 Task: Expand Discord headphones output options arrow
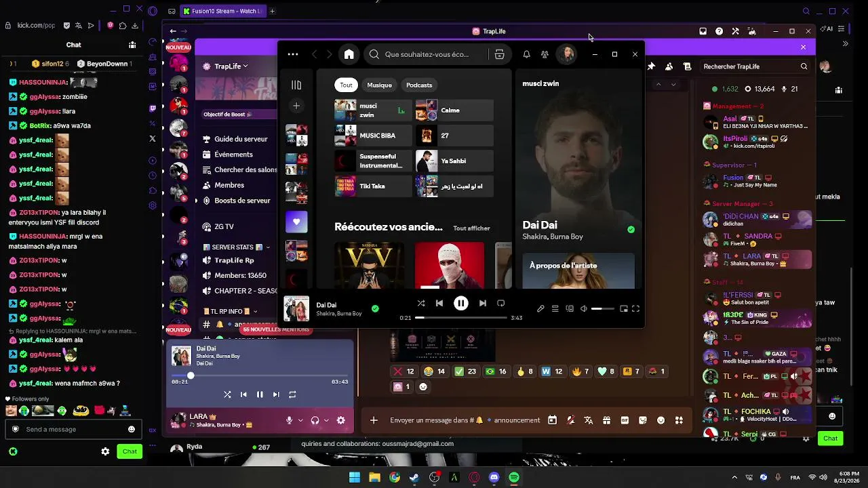pos(326,420)
